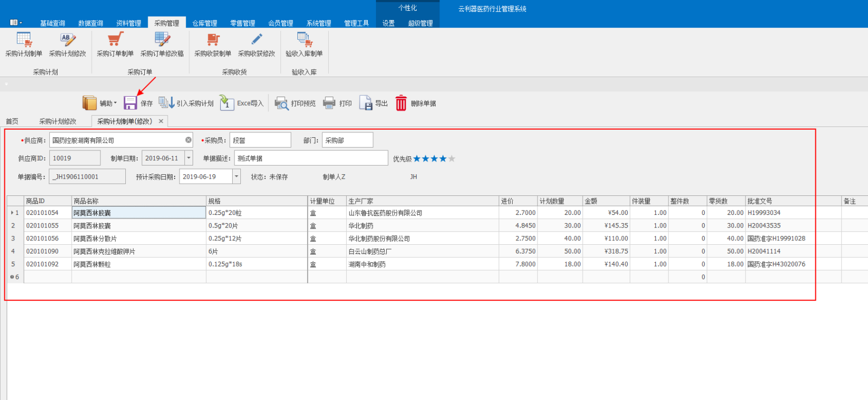Clear the 供应商 field with X button

pyautogui.click(x=188, y=140)
